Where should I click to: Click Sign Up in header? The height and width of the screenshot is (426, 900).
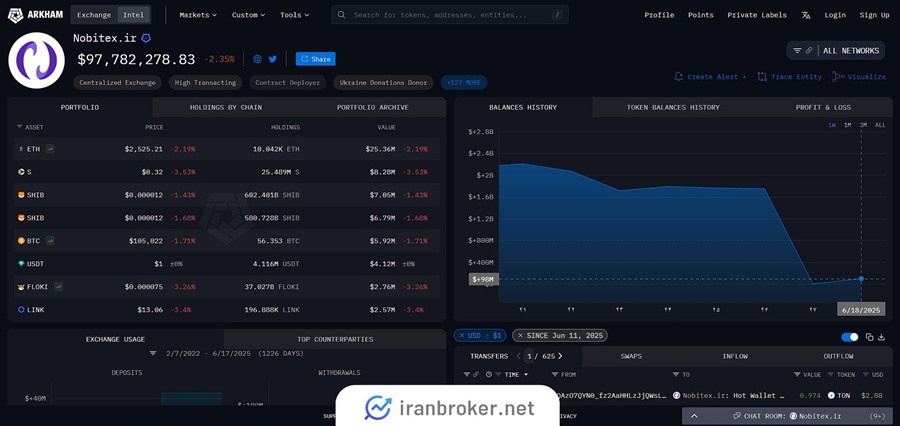(874, 15)
